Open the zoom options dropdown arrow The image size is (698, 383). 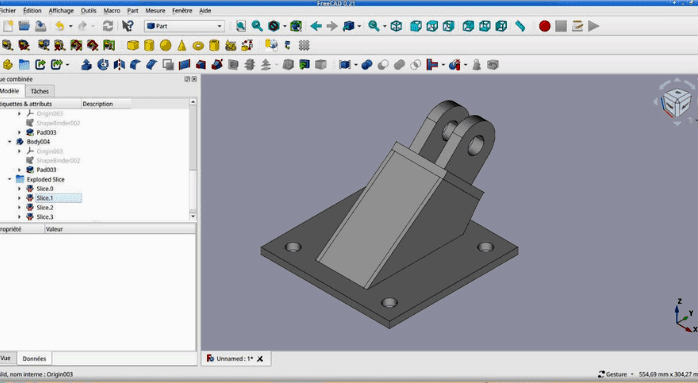385,26
